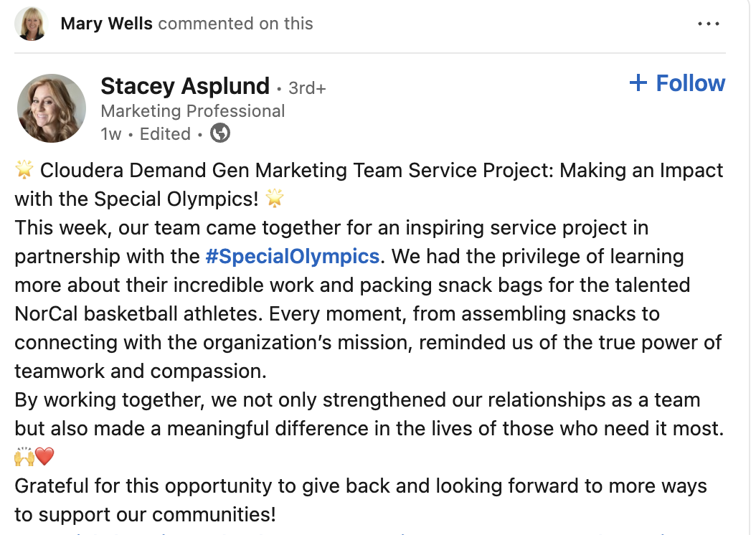Click the Edited label on the post
This screenshot has width=756, height=535.
pos(165,134)
